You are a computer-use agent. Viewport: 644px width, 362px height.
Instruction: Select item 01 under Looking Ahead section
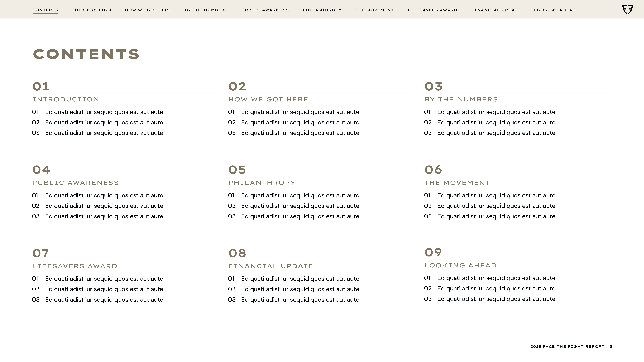pyautogui.click(x=490, y=278)
